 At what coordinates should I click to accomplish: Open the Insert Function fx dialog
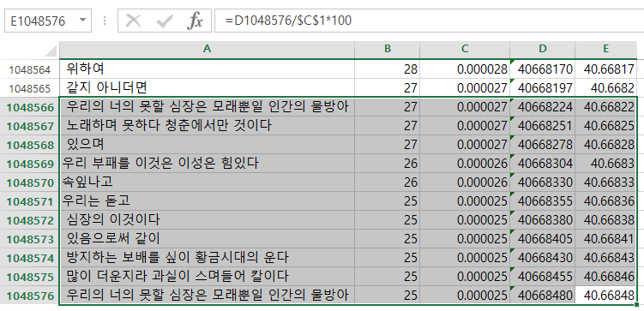pyautogui.click(x=195, y=20)
